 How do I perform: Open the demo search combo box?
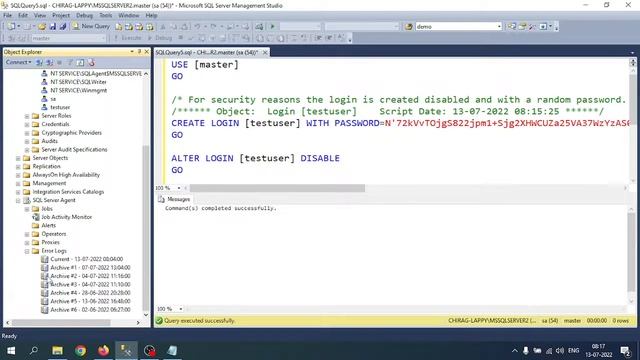click(458, 27)
